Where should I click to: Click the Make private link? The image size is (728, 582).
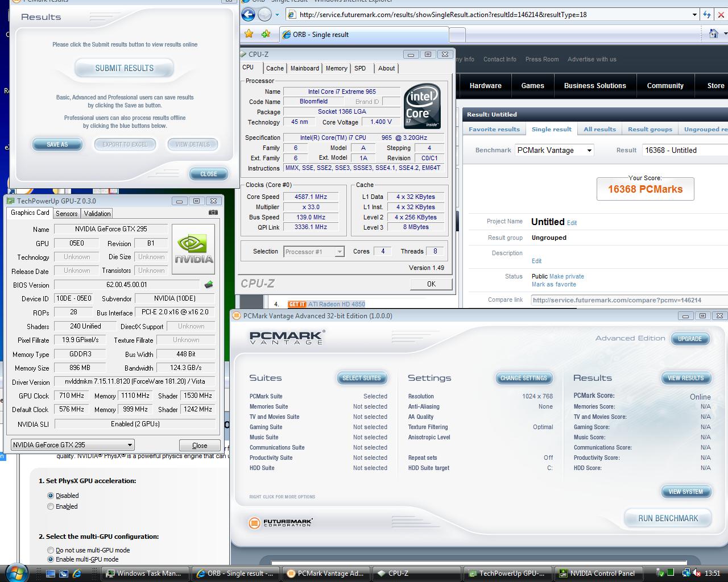[x=566, y=277]
